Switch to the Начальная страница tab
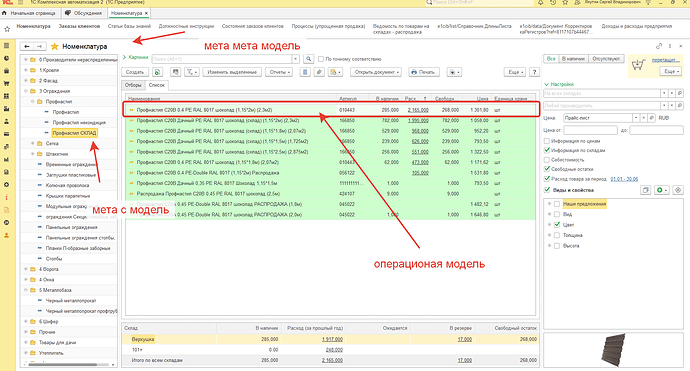The width and height of the screenshot is (690, 371). click(x=29, y=13)
